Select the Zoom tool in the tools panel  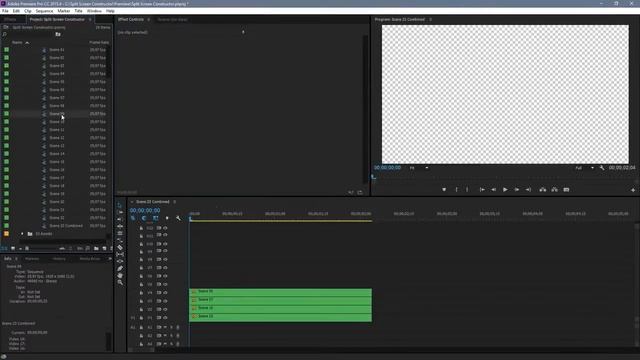(x=120, y=282)
